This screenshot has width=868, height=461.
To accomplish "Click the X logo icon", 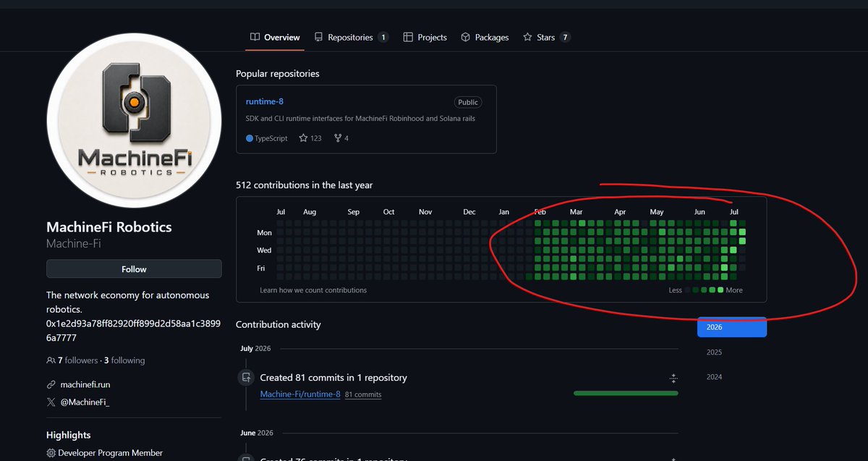I will click(x=51, y=402).
